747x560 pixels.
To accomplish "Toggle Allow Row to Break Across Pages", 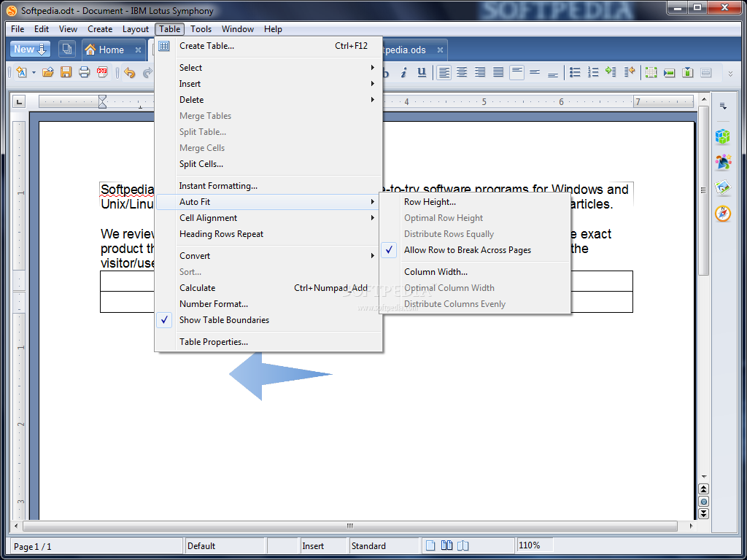I will (476, 250).
